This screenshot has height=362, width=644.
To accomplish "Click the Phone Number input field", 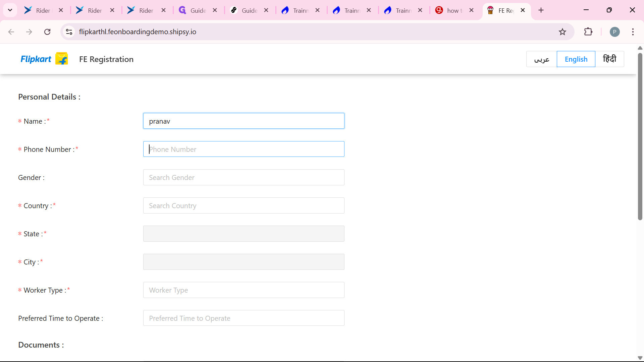I will coord(244,149).
